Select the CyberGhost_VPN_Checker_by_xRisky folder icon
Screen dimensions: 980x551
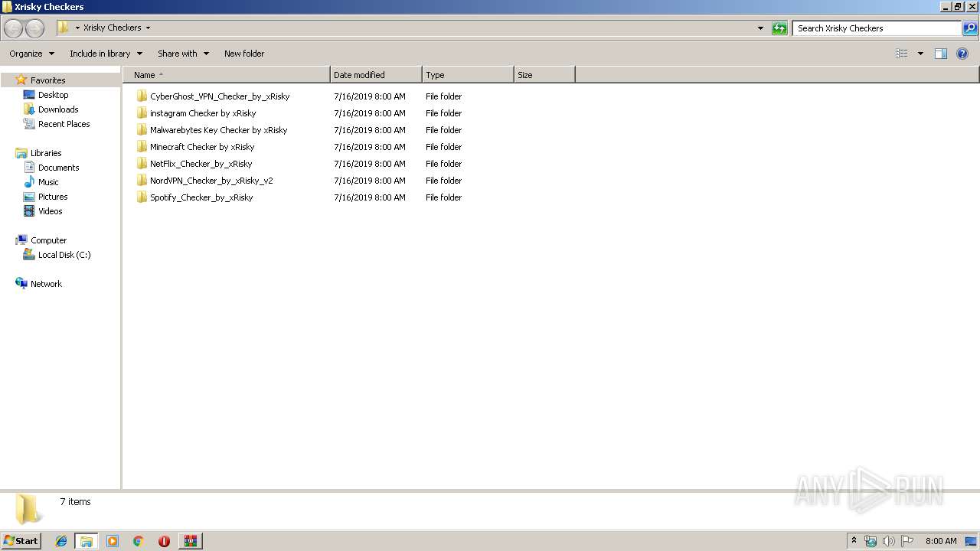pyautogui.click(x=142, y=96)
